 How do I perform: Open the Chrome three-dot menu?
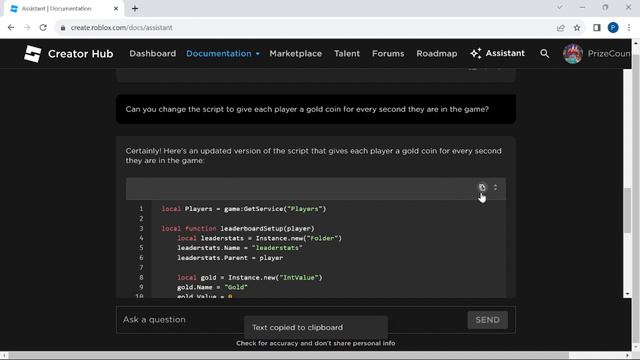pyautogui.click(x=629, y=28)
